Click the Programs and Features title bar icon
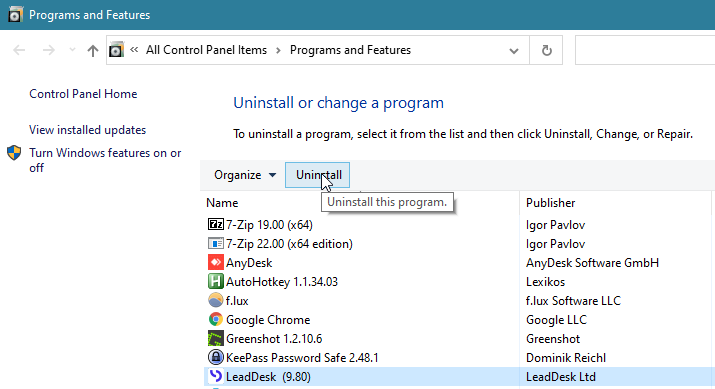715x389 pixels. pos(15,15)
